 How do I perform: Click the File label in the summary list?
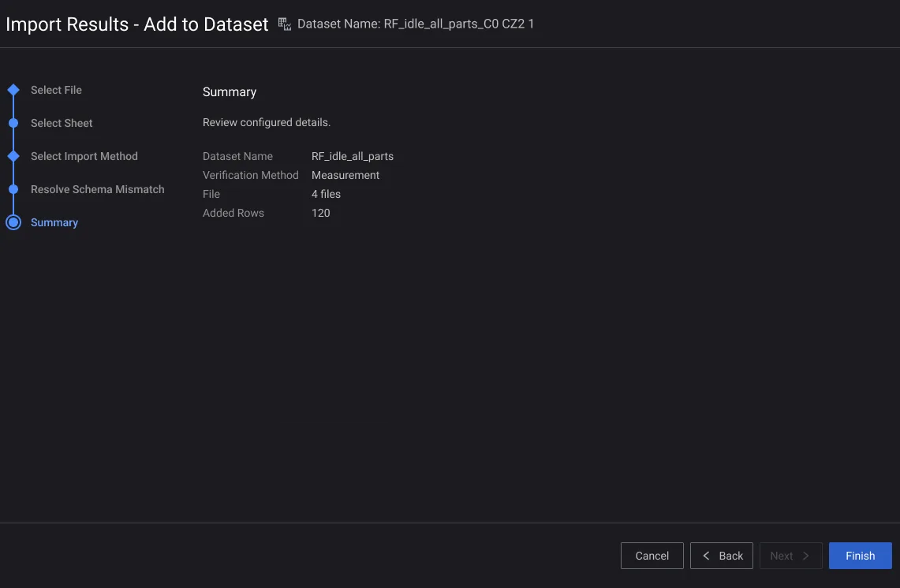[211, 194]
